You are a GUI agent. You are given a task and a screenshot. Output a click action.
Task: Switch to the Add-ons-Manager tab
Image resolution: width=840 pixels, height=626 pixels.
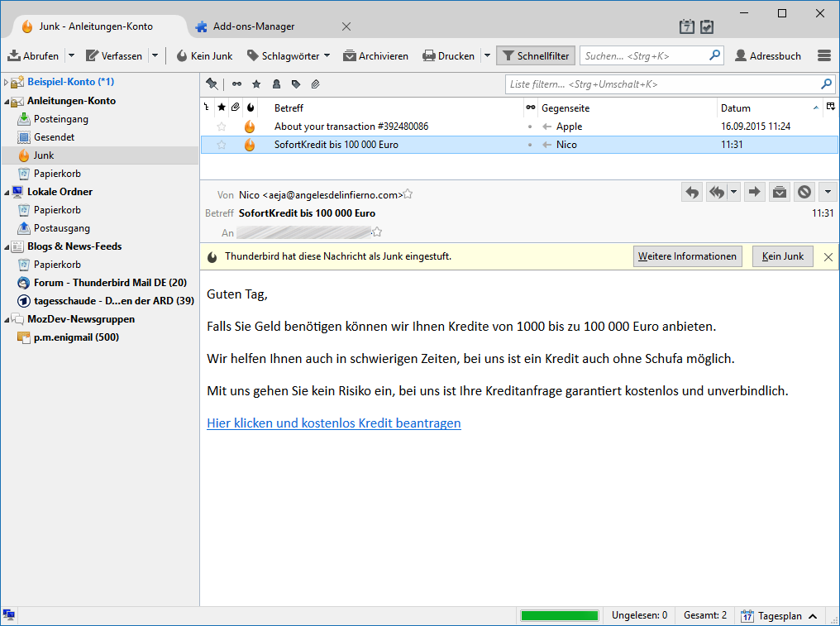coord(254,26)
